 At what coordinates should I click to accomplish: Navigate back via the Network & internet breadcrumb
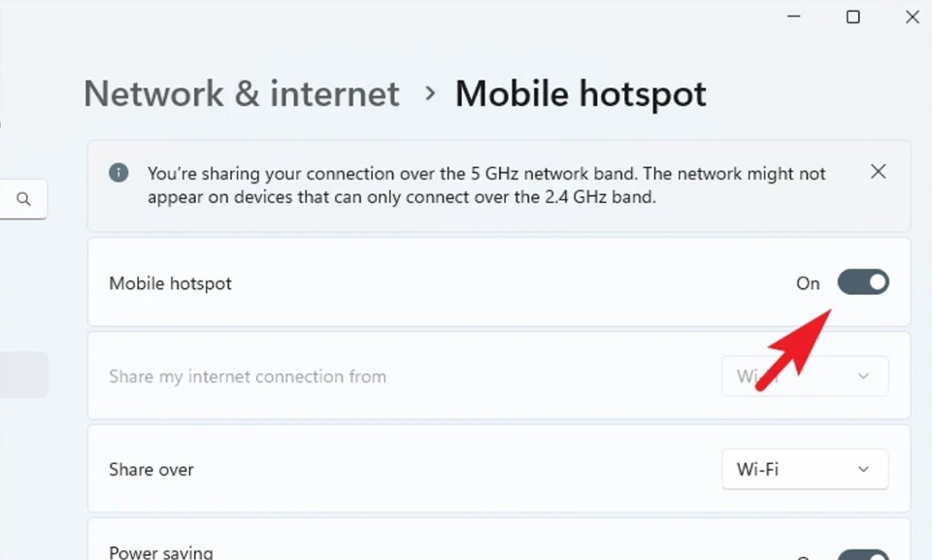[x=241, y=93]
